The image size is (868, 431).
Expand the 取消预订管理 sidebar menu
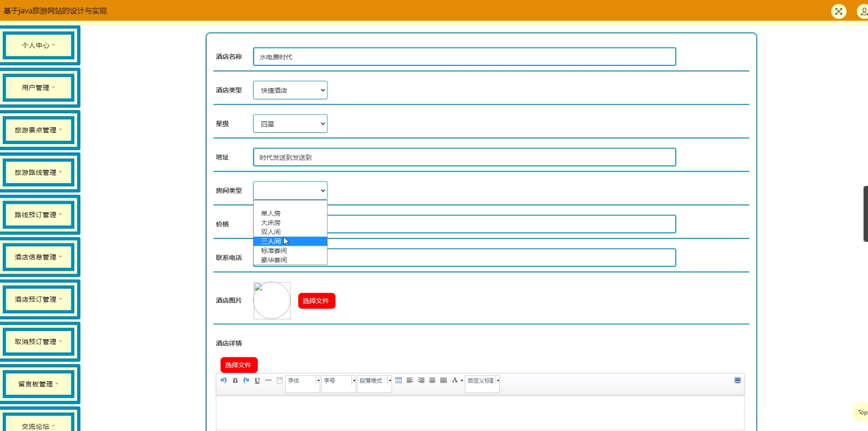(39, 342)
